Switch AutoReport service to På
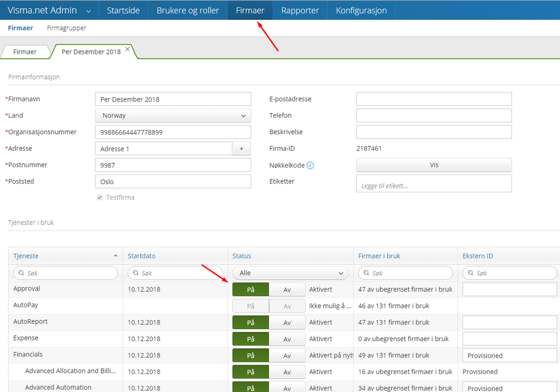 251,322
